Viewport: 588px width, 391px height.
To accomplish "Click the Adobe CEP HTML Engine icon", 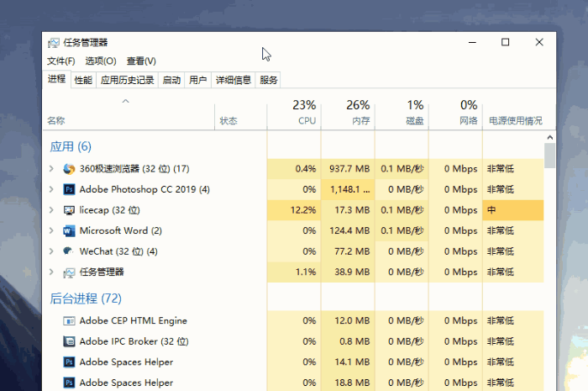I will (70, 320).
